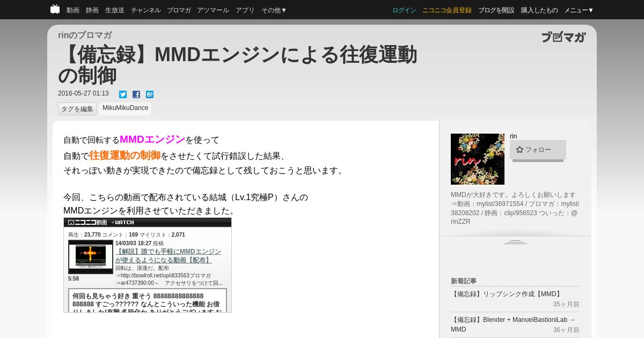
Task: Open アプリ in the top navigation
Action: [x=245, y=10]
